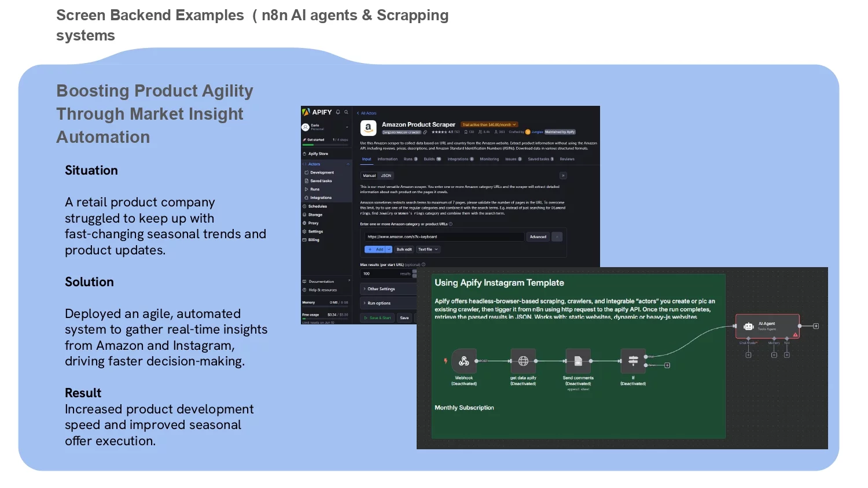This screenshot has height=488, width=868.
Task: Click the Amazon Product Scraper logo icon
Action: [x=368, y=128]
